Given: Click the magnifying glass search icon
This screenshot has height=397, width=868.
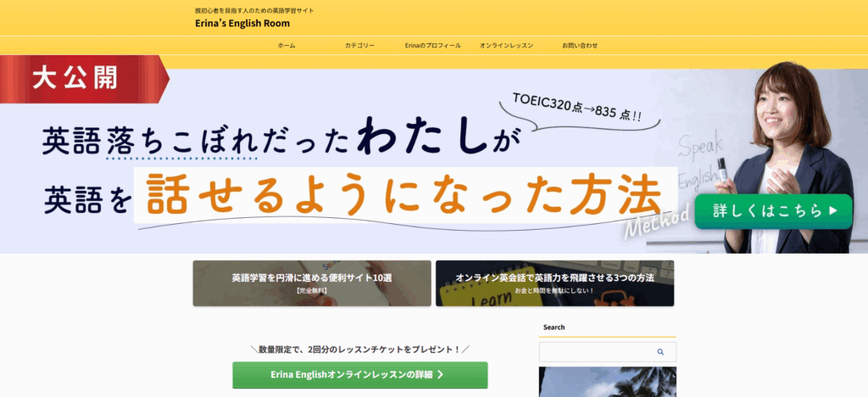Looking at the screenshot, I should [x=660, y=352].
